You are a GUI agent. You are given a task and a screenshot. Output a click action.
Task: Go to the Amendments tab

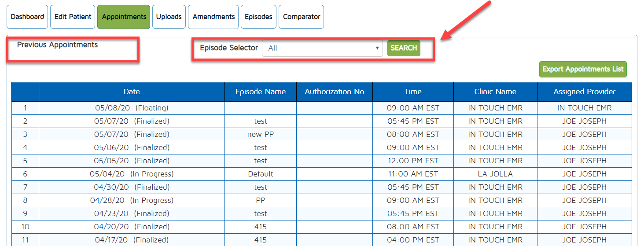[x=213, y=17]
